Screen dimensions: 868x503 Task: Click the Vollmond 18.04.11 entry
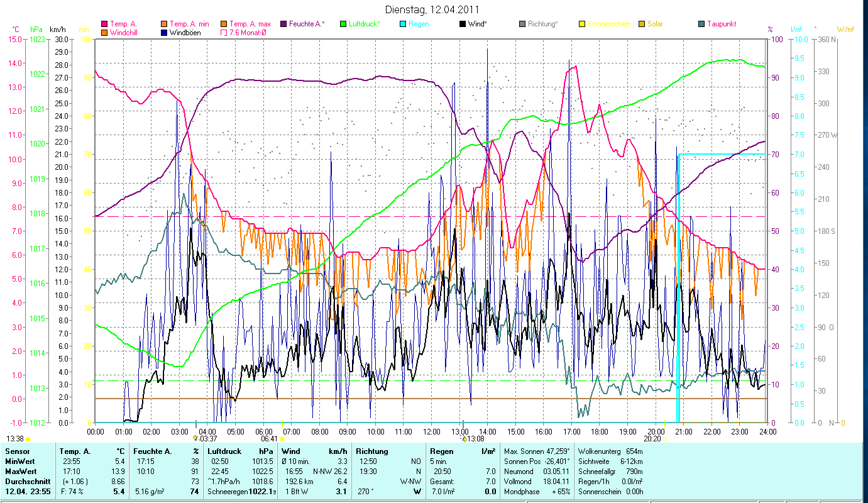click(536, 482)
